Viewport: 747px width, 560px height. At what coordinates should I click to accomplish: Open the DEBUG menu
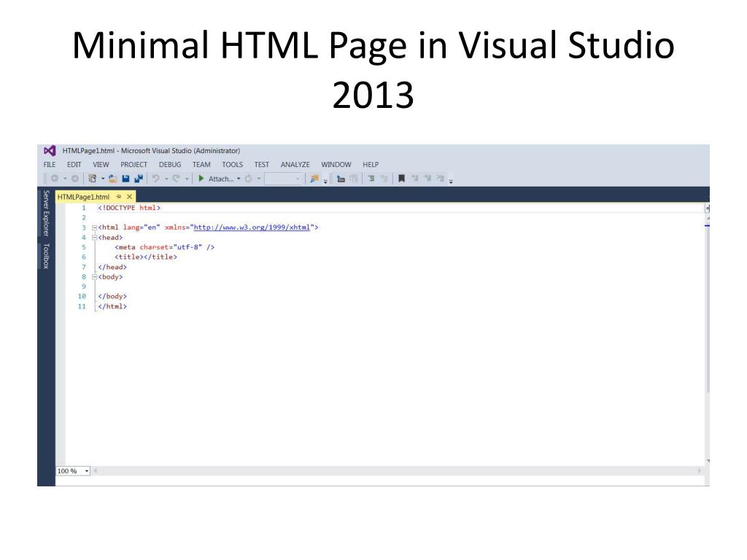170,164
